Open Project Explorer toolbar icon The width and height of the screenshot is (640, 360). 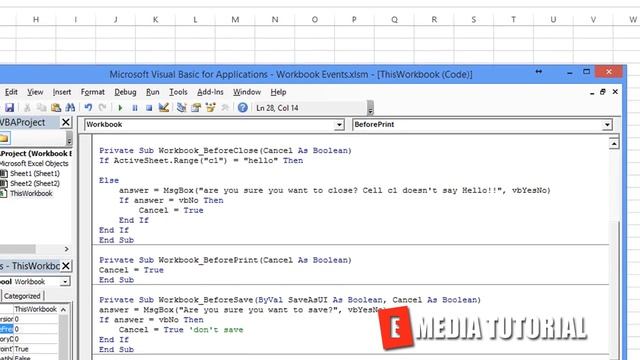[182, 108]
